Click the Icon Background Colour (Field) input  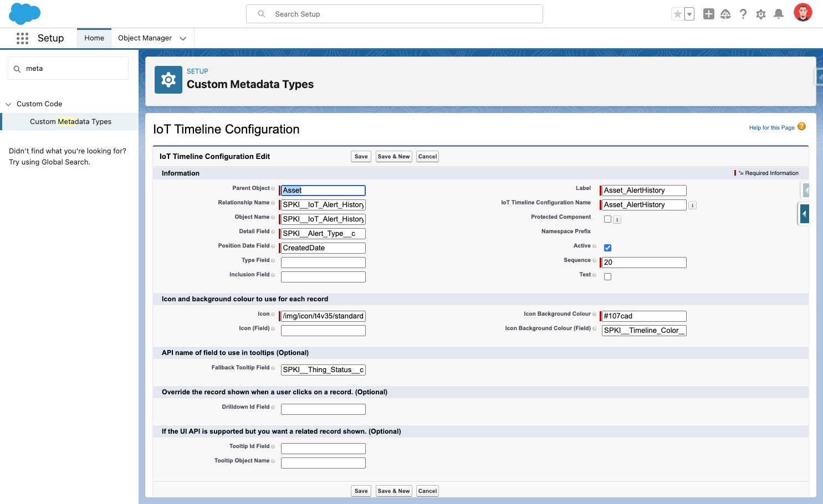[x=644, y=331]
